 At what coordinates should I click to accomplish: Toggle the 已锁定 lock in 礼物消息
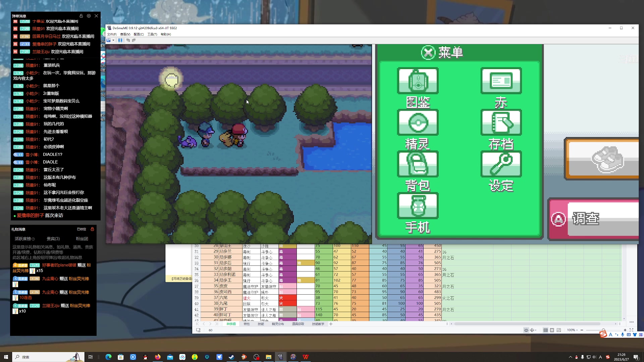[x=92, y=229]
